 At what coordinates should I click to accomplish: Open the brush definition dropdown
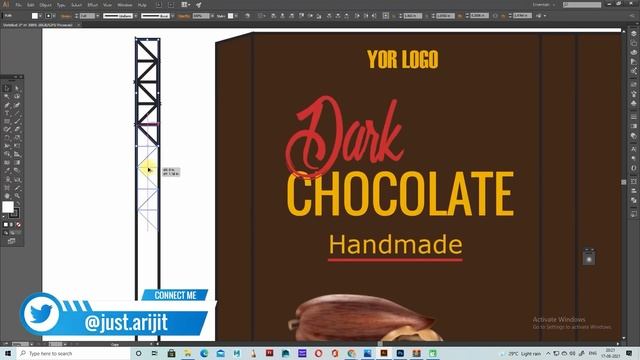(173, 16)
